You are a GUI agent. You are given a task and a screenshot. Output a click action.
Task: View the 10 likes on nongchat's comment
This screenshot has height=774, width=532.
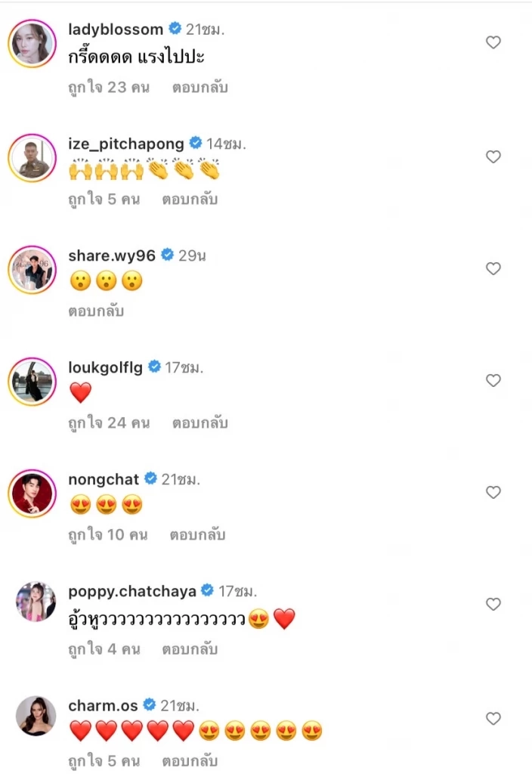(x=107, y=535)
